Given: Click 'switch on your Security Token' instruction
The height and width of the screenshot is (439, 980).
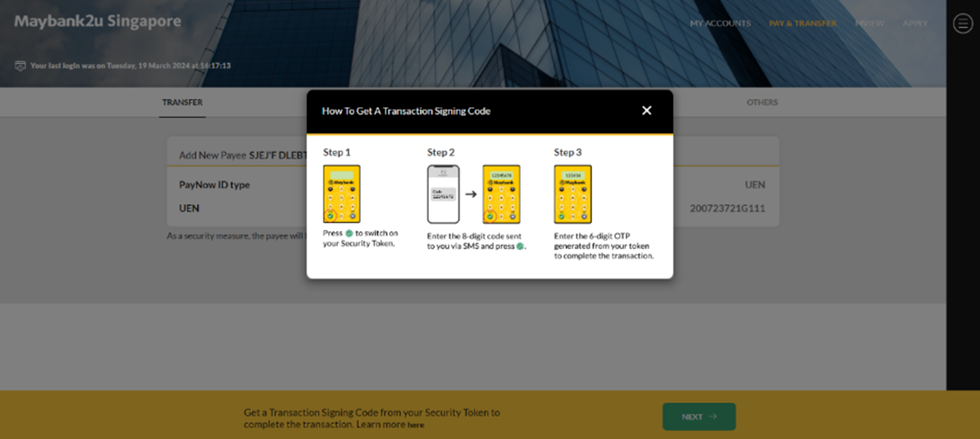Looking at the screenshot, I should coord(361,238).
